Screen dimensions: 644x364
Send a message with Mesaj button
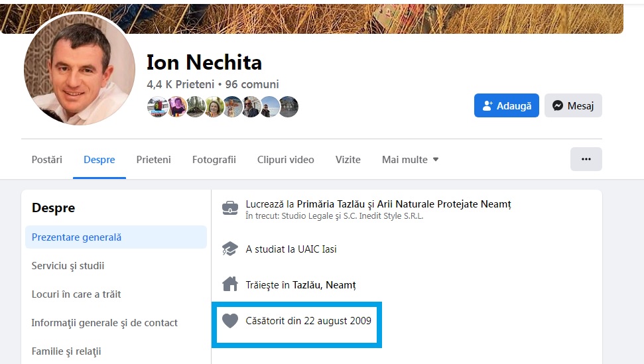point(573,105)
